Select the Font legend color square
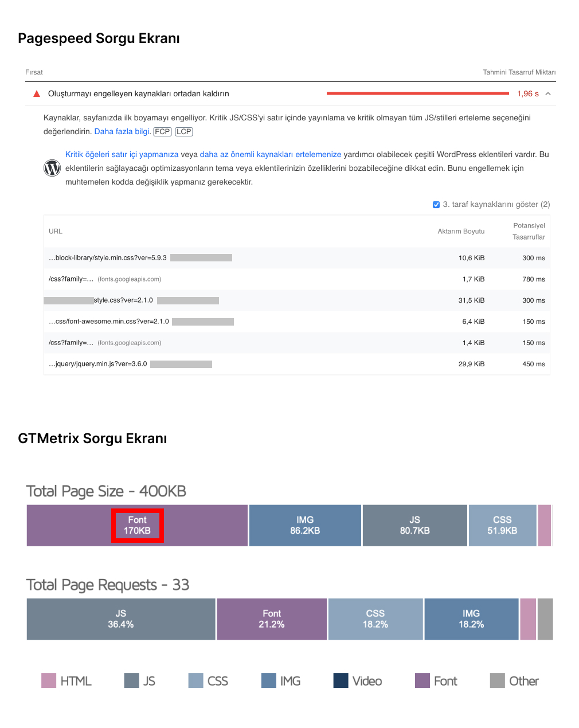579x728 pixels. (422, 680)
